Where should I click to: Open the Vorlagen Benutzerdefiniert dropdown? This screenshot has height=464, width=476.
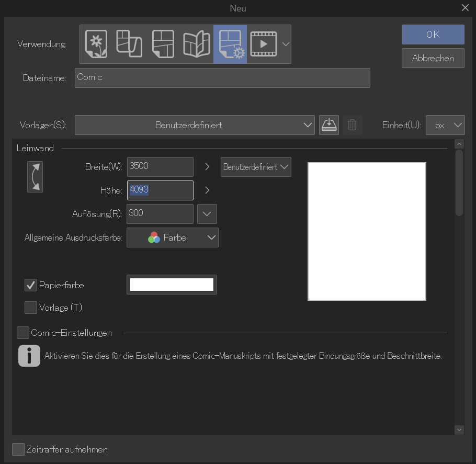click(x=195, y=125)
